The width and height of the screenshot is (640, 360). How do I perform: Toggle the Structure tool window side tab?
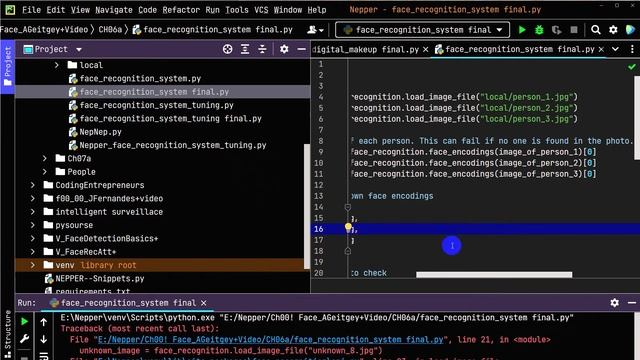(7, 334)
